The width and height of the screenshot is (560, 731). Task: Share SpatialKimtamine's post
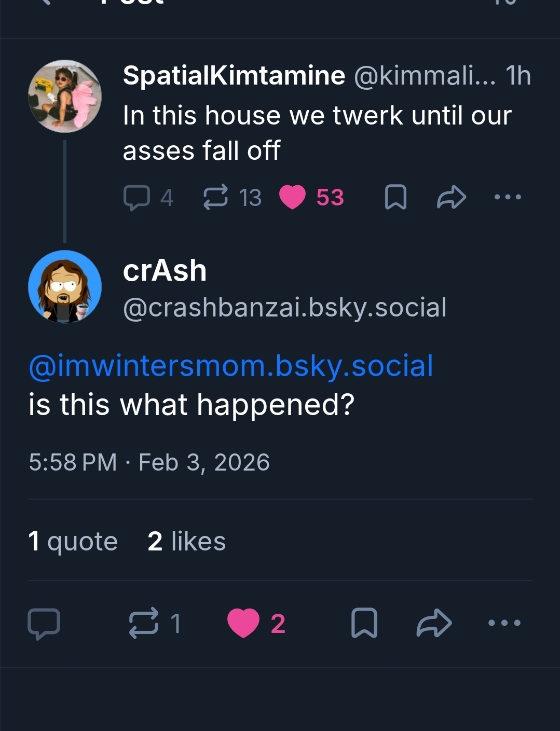point(452,198)
